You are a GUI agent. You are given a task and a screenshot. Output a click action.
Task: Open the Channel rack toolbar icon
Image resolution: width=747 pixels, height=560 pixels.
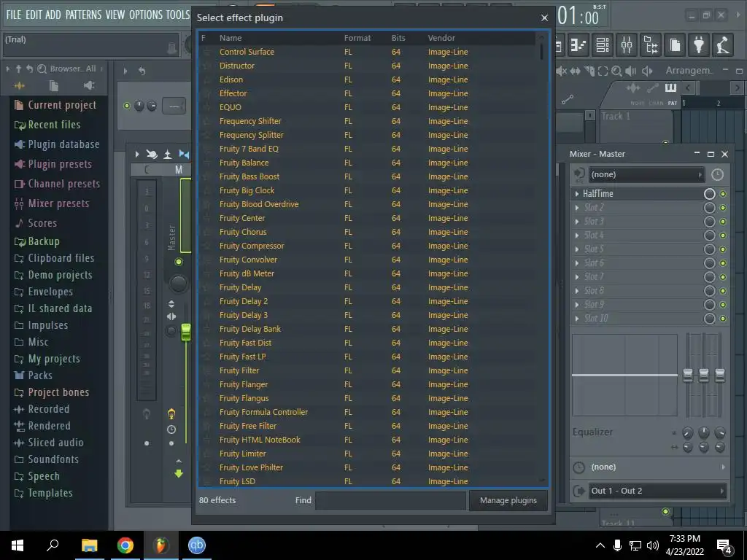pyautogui.click(x=603, y=45)
